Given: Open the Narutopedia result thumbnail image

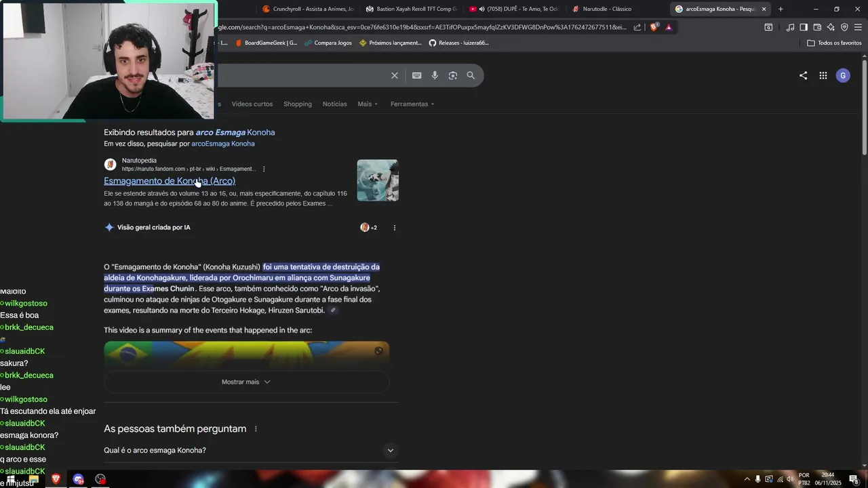Looking at the screenshot, I should point(378,180).
